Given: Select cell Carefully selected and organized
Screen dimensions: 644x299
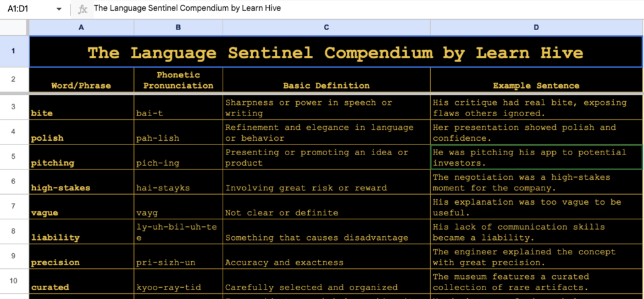Looking at the screenshot, I should 326,281.
